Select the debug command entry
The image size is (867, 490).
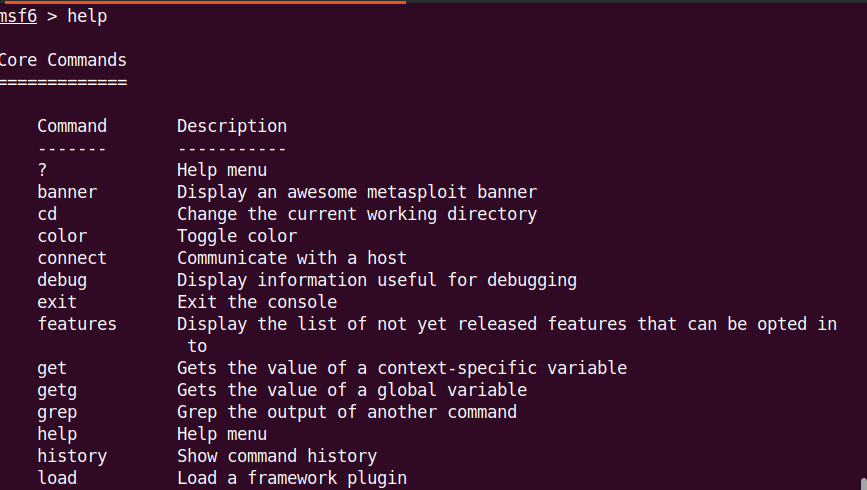pyautogui.click(x=62, y=280)
